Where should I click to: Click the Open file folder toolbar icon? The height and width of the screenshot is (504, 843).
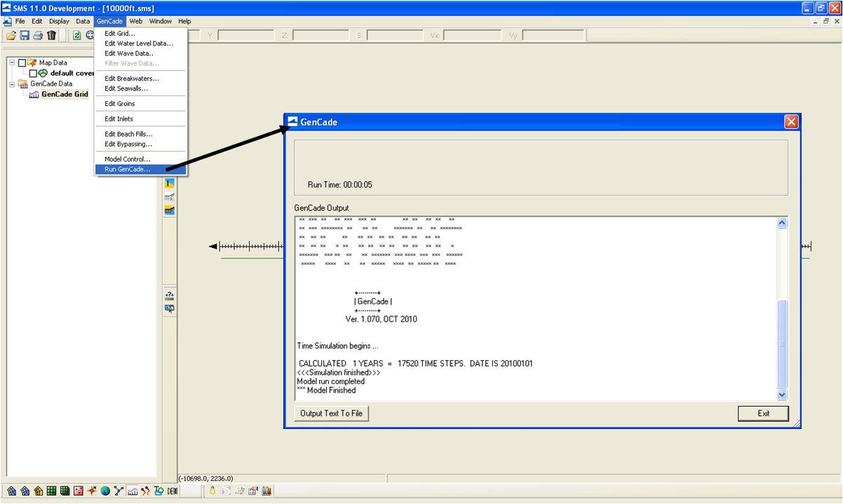[11, 35]
